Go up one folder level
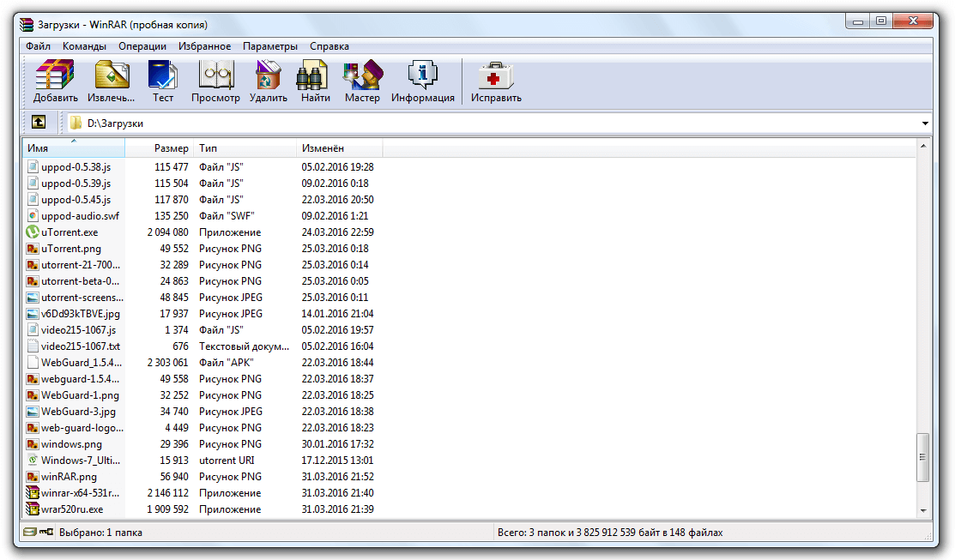 click(39, 123)
